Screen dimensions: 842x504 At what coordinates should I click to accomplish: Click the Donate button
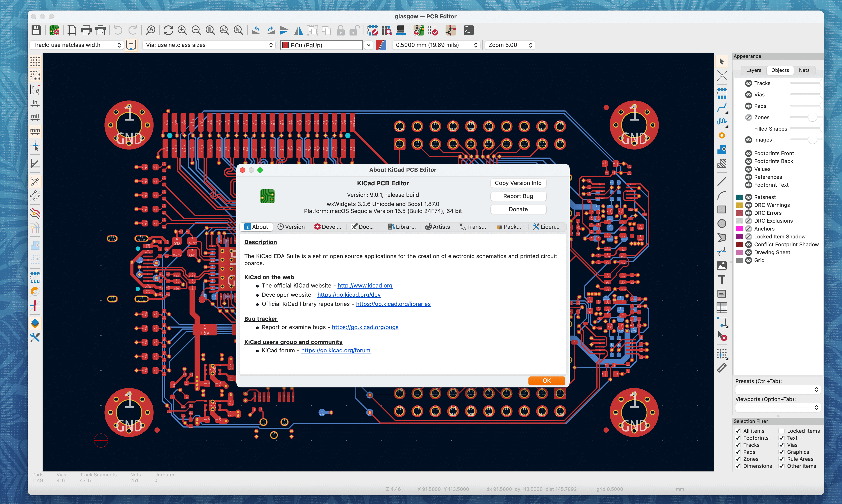click(518, 209)
